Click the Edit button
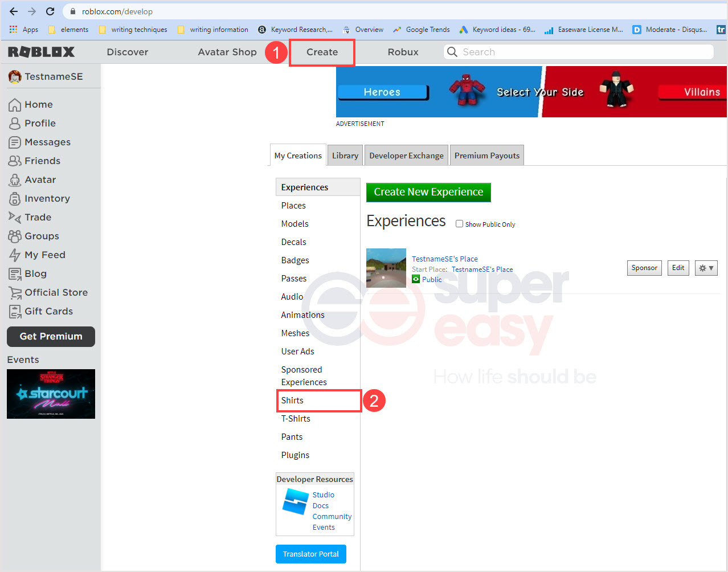 [x=678, y=268]
